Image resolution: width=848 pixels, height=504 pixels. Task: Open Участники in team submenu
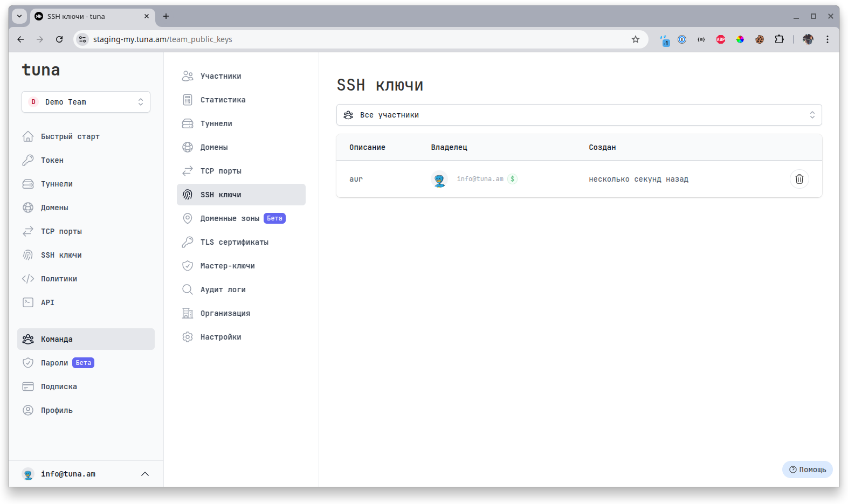click(241, 76)
